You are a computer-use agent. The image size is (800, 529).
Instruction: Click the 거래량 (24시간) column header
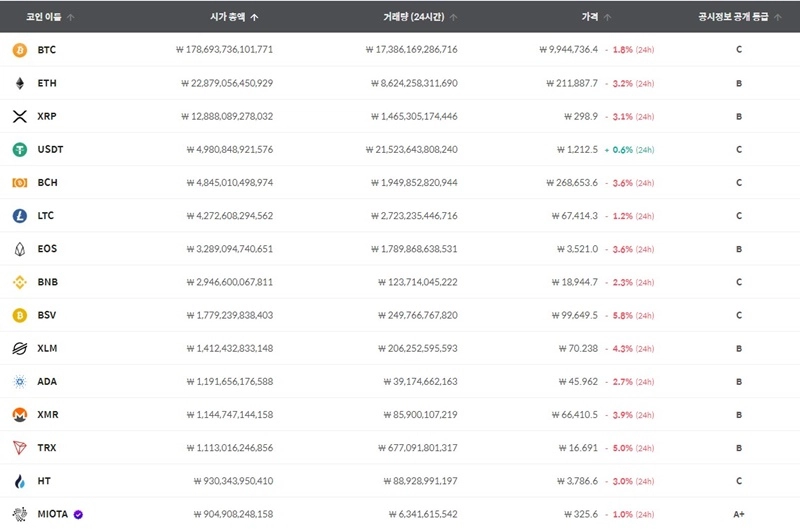coord(414,17)
